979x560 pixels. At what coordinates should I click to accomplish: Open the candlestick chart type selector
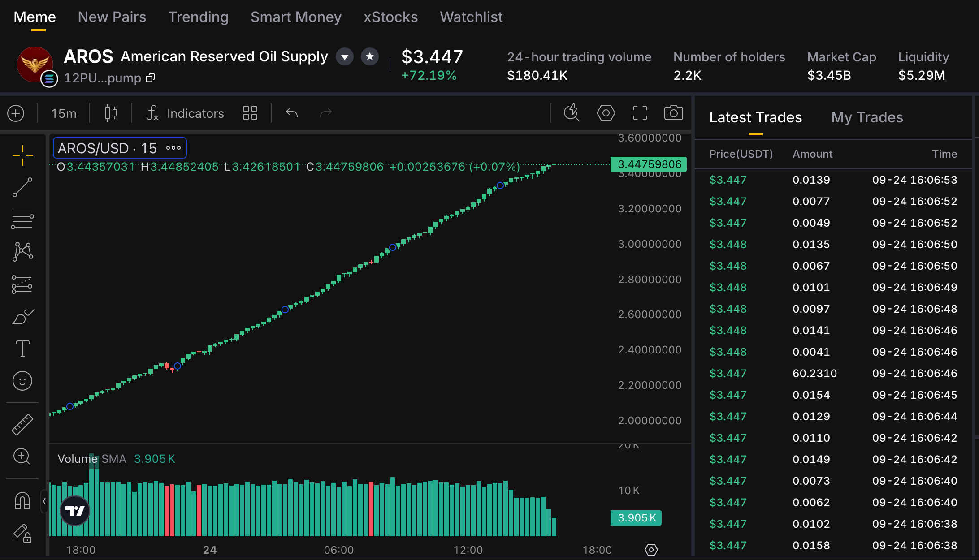[x=111, y=113]
